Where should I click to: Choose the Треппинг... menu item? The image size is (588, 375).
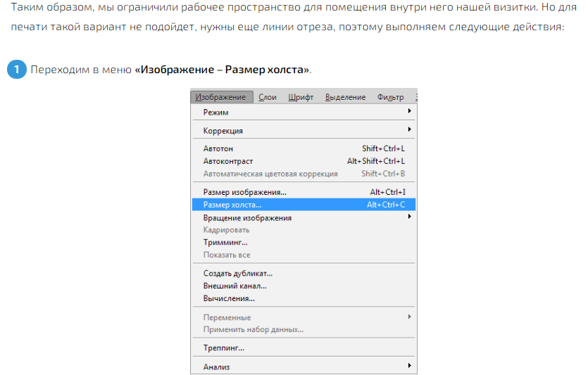click(224, 348)
